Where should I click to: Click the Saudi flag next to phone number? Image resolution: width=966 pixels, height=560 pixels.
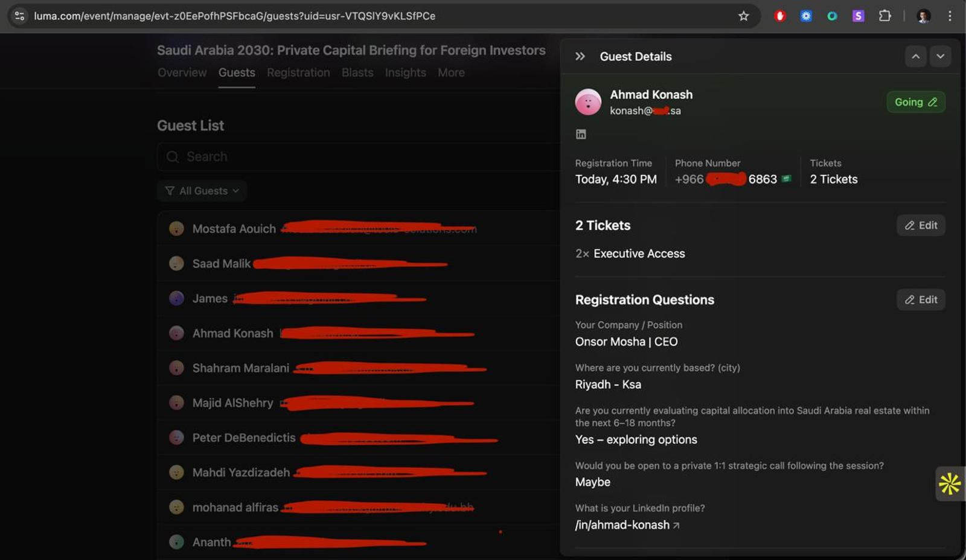(786, 179)
